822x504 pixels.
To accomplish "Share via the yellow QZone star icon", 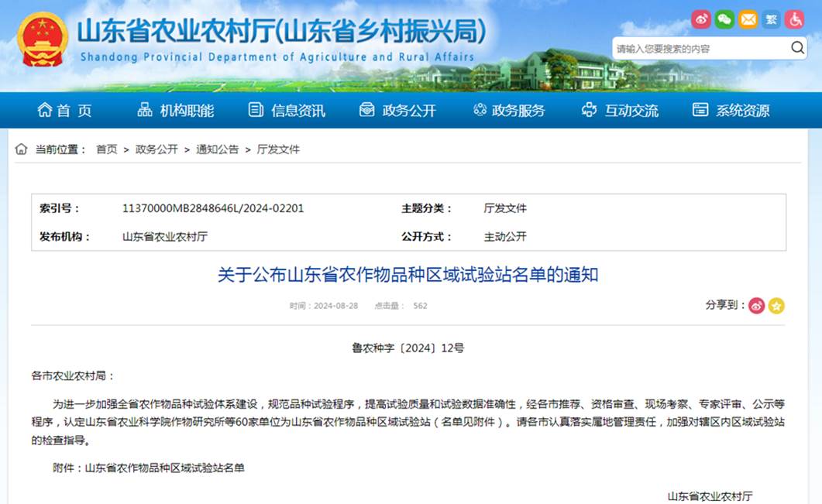I will tap(776, 306).
